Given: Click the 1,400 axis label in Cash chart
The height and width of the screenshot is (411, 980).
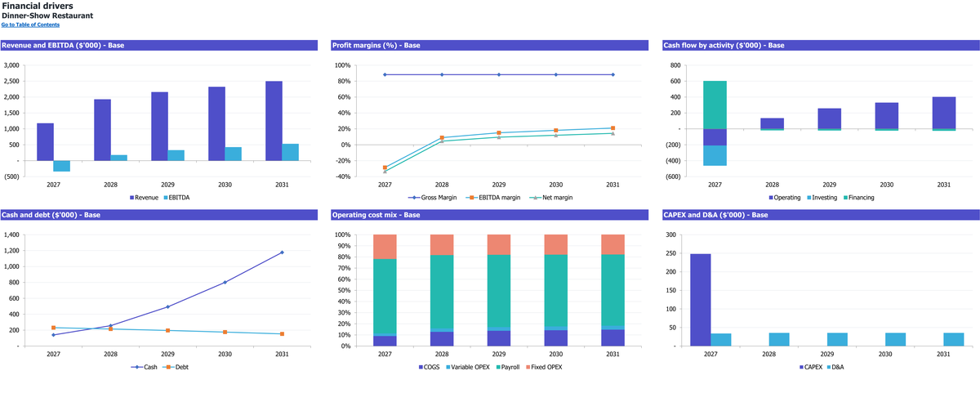Looking at the screenshot, I should (11, 235).
